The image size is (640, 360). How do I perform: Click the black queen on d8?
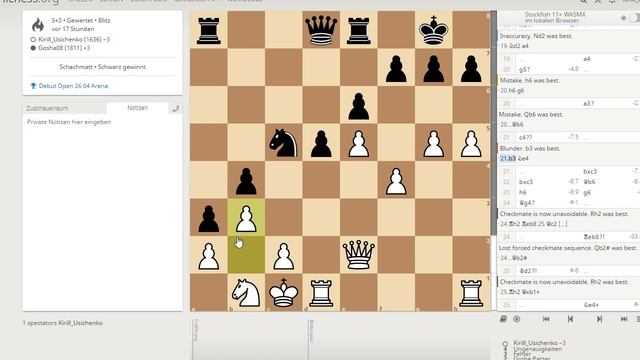[321, 30]
